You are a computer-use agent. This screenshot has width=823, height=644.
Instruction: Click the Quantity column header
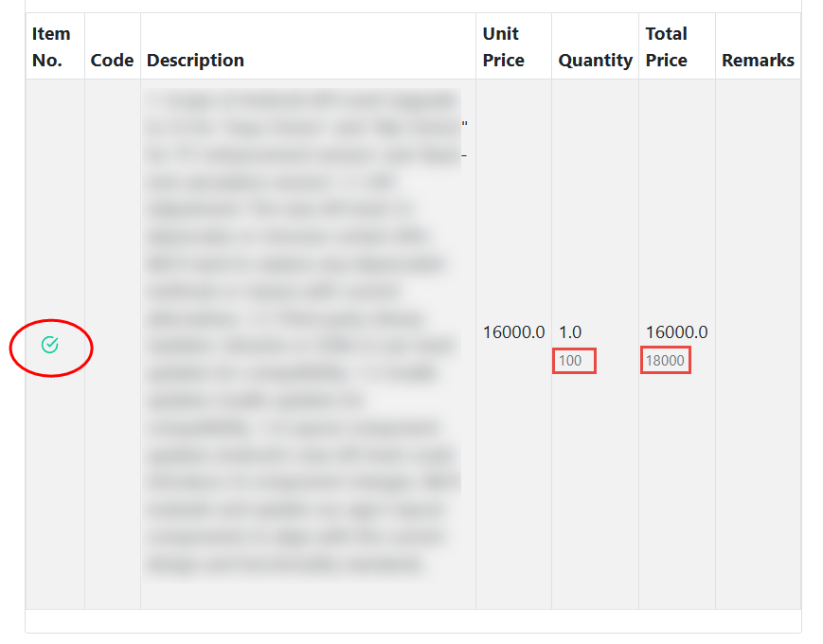(595, 60)
